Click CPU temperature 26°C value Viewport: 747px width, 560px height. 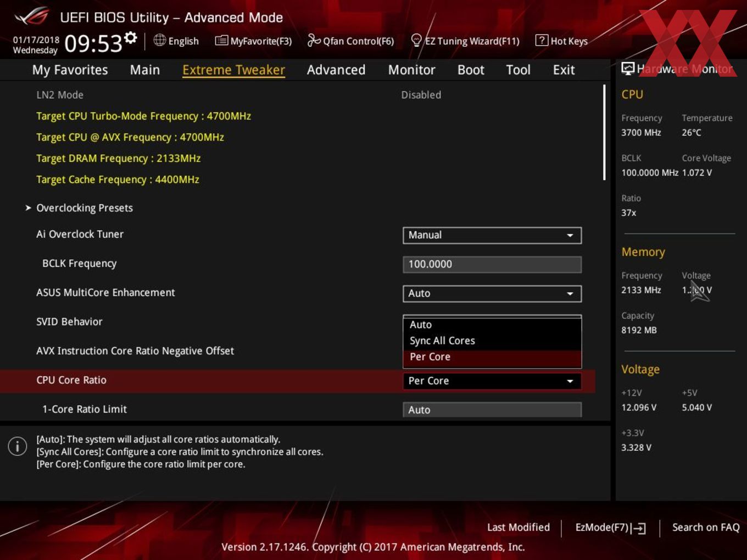click(x=692, y=132)
